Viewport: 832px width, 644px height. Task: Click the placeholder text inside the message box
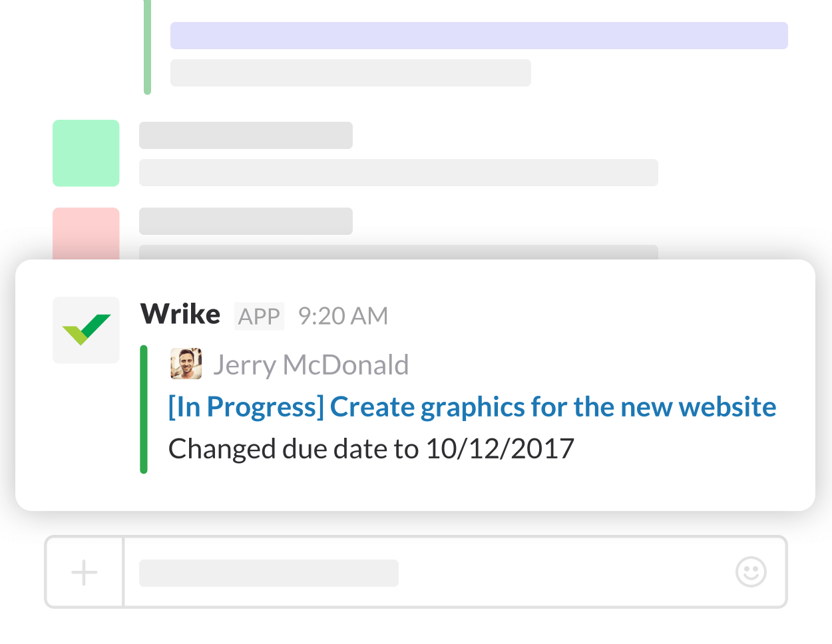click(x=268, y=572)
